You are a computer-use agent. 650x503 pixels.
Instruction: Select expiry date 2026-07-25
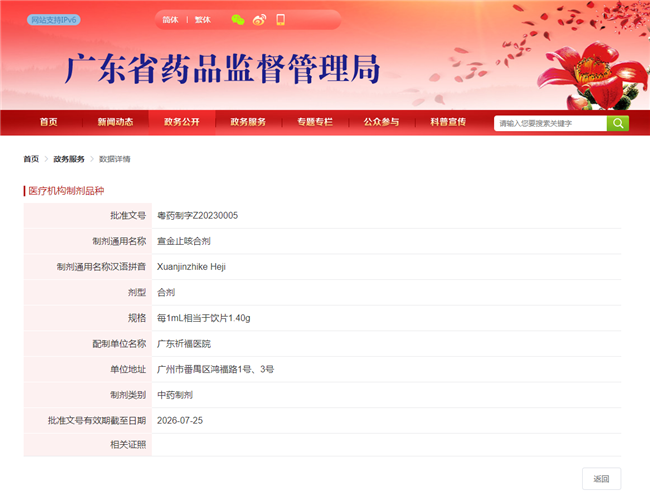tap(180, 420)
